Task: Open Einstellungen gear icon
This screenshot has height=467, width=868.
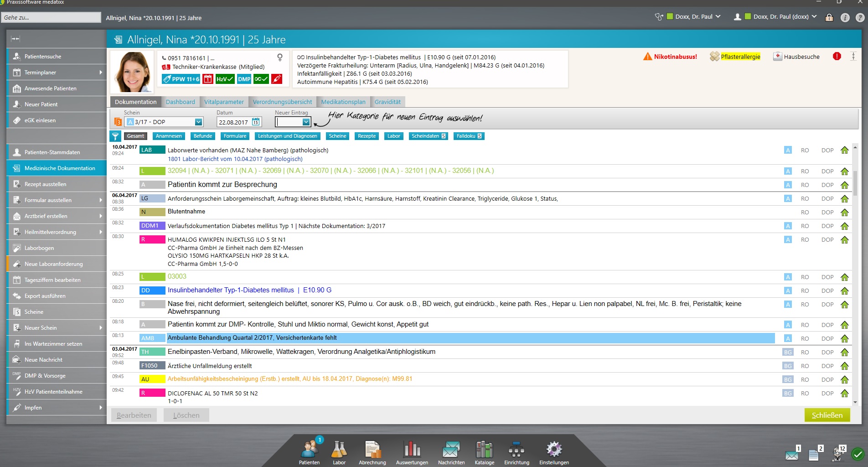Action: point(554,450)
